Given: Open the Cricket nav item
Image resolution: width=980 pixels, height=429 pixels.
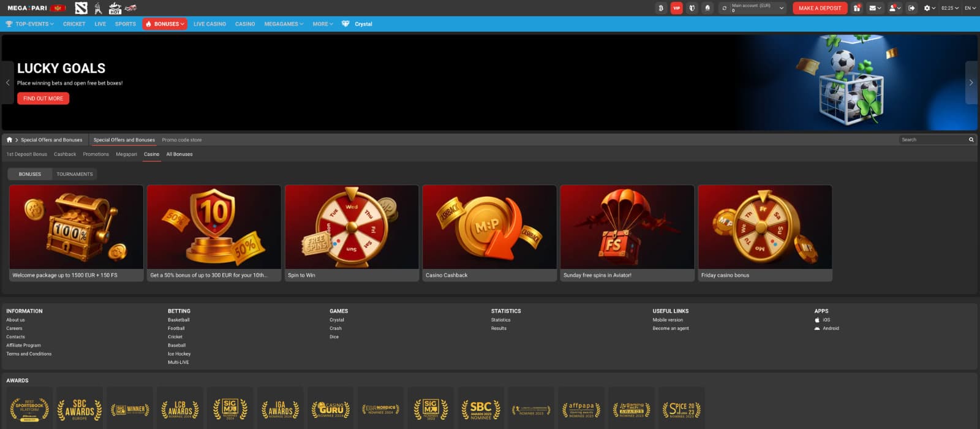Looking at the screenshot, I should (74, 24).
